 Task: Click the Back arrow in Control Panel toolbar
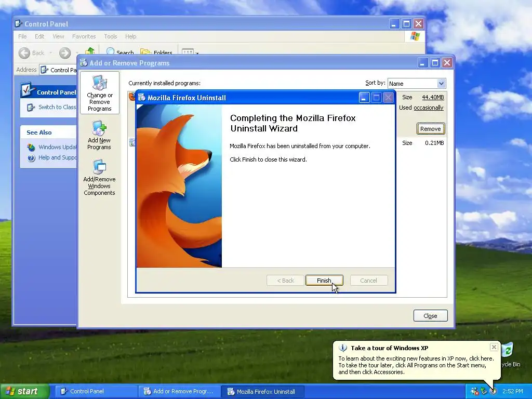[24, 53]
